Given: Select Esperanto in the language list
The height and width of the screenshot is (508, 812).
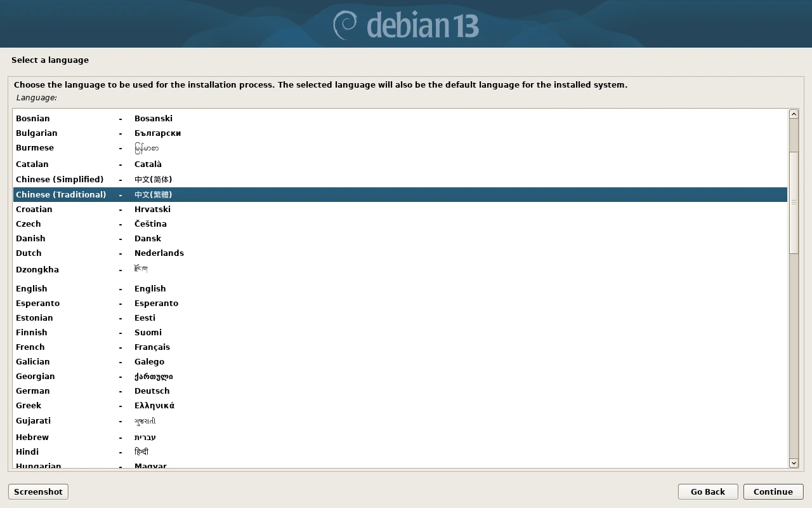Looking at the screenshot, I should pos(38,303).
